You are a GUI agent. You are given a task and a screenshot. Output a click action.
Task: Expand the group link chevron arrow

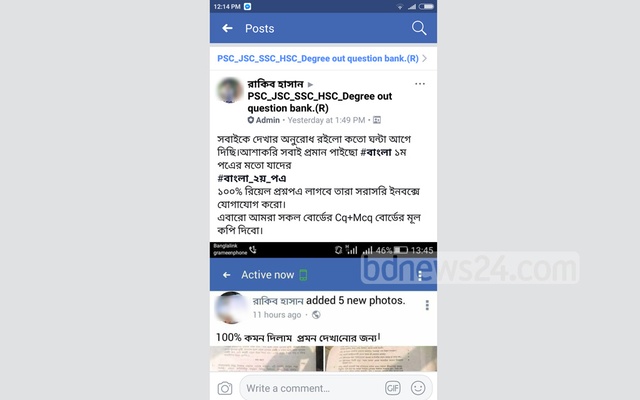click(x=425, y=58)
